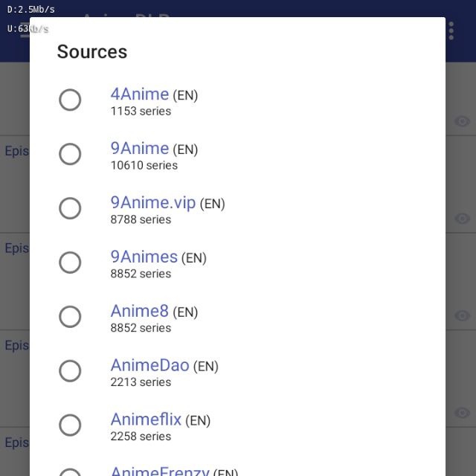Enable the Anime8 source radio button
The height and width of the screenshot is (476, 476).
pyautogui.click(x=70, y=317)
